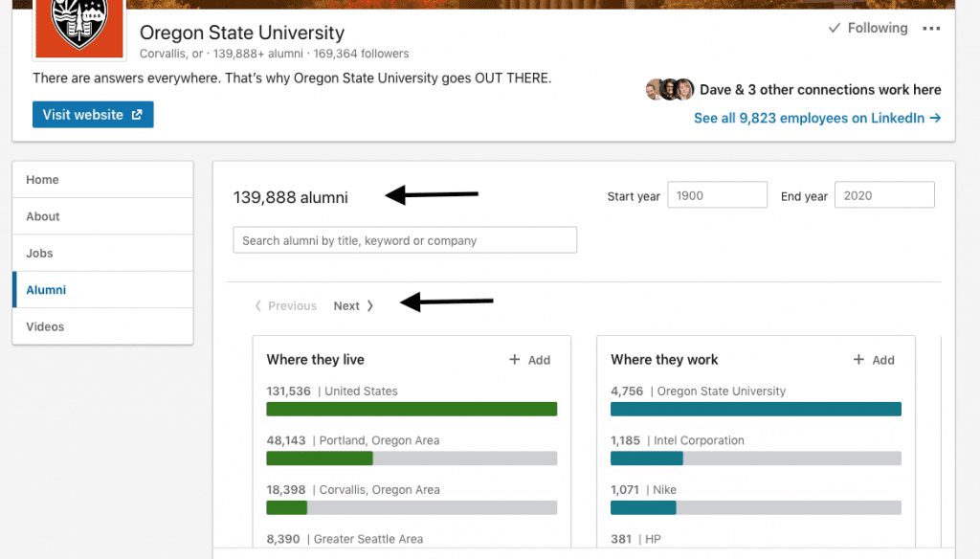
Task: Click Dave & 3 other connections text
Action: 820,89
